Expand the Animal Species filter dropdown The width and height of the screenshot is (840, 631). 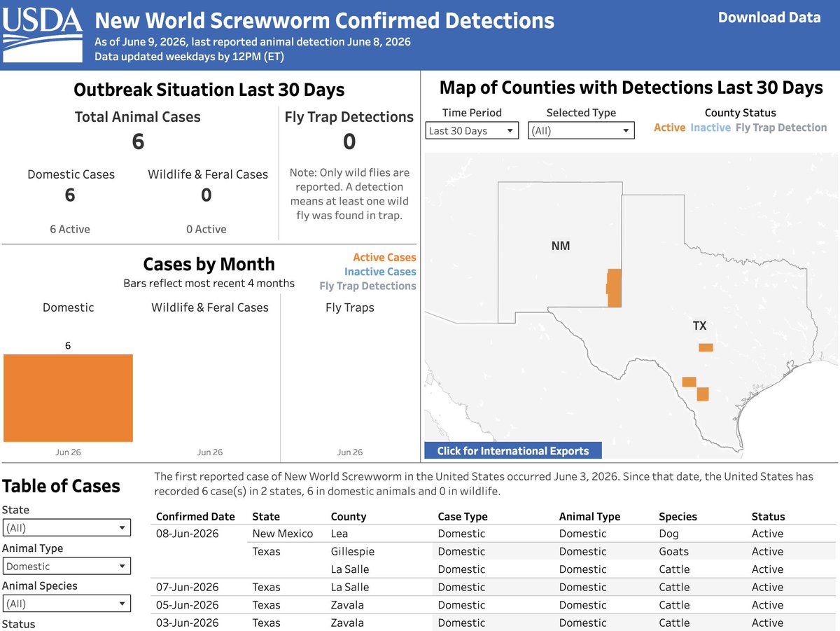pyautogui.click(x=66, y=603)
